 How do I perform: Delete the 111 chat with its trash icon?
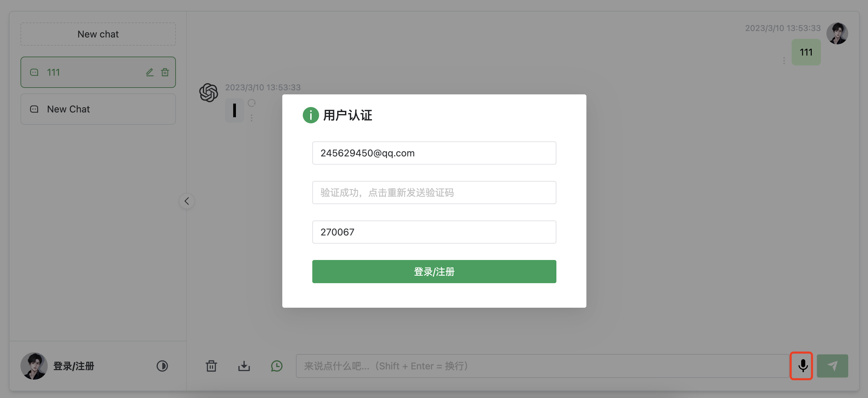coord(165,72)
